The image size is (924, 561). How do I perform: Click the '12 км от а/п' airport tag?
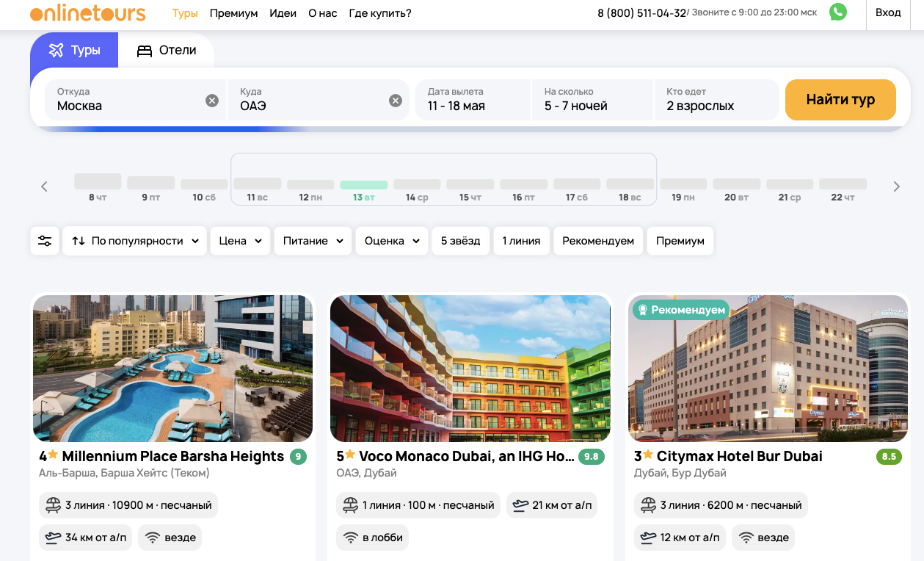680,538
